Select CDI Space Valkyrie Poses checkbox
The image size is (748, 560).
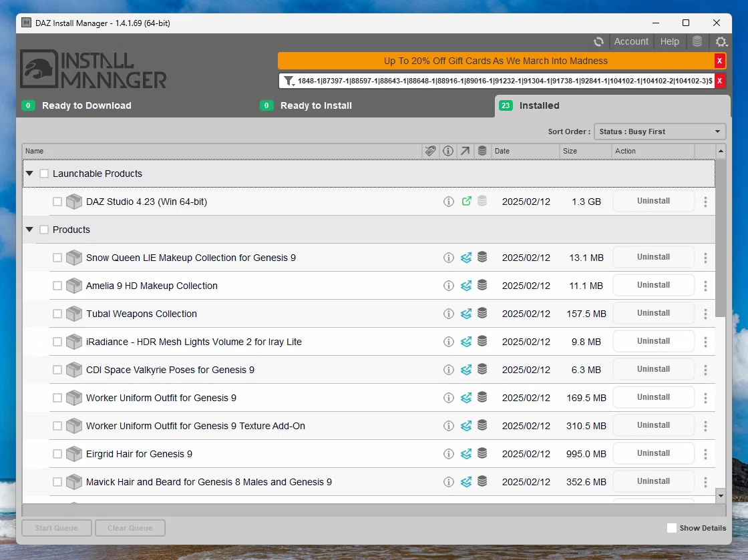57,370
